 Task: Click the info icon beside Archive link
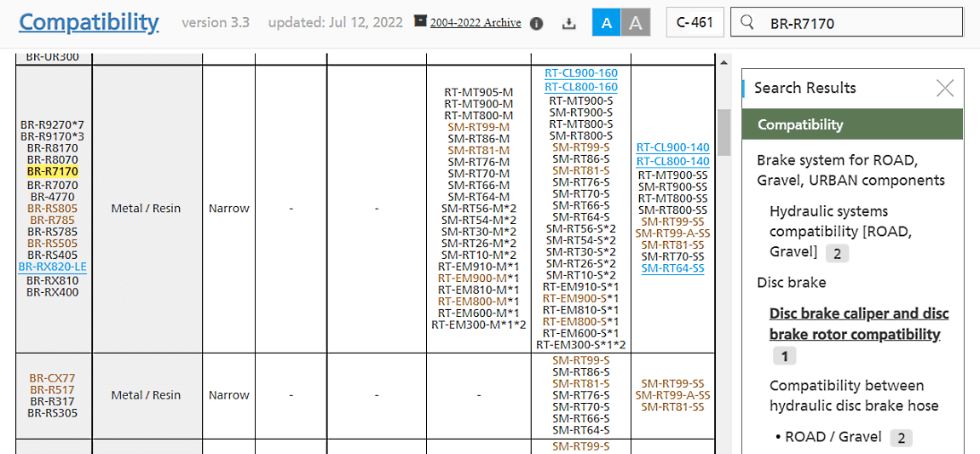(536, 23)
